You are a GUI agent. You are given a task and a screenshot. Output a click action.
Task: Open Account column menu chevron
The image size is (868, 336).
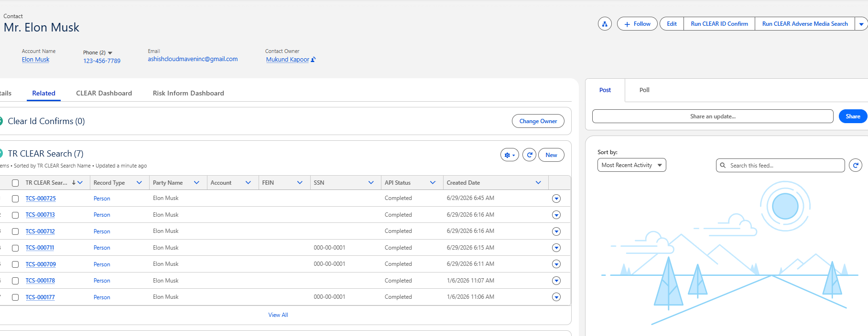[x=248, y=183]
